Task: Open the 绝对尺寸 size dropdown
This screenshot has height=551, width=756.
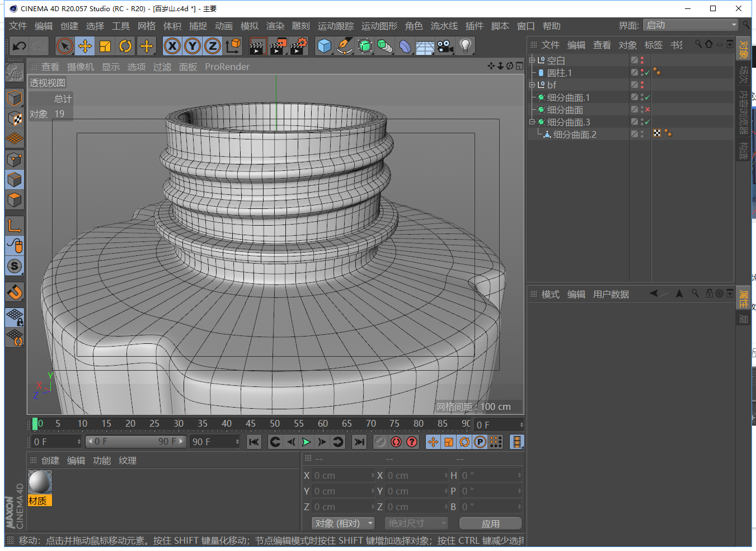Action: [x=417, y=523]
